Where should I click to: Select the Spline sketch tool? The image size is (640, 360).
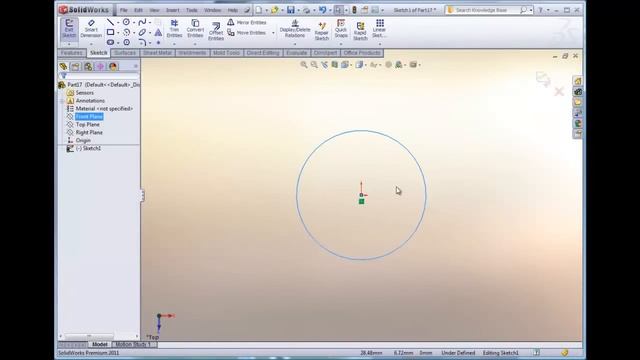(x=142, y=22)
